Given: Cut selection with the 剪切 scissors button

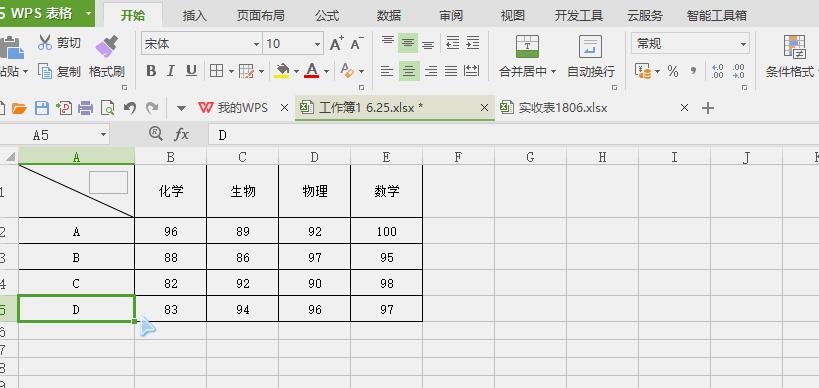Looking at the screenshot, I should point(59,43).
